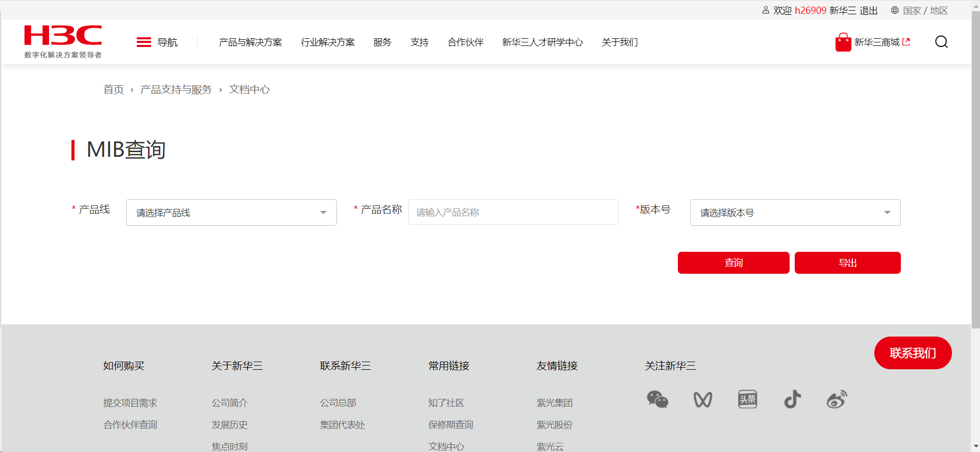Screen dimensions: 980x452
Task: Select 国家 / 地区 link
Action: [925, 11]
